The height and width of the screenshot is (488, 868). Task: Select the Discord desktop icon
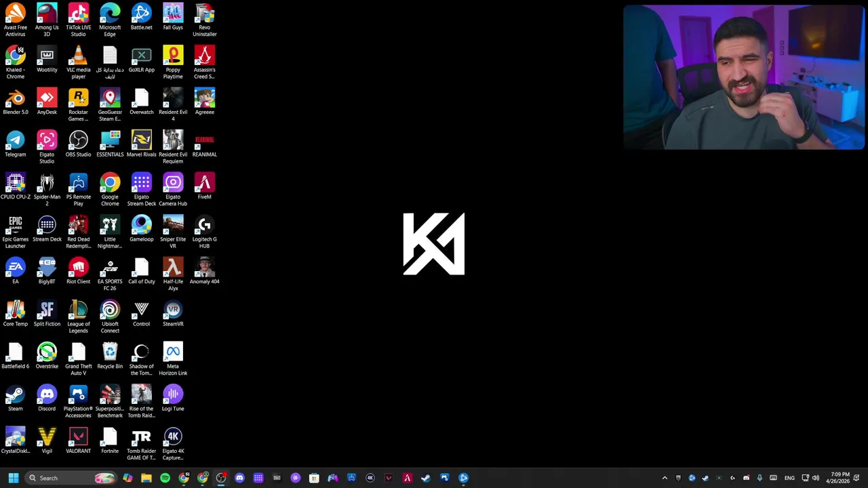47,399
